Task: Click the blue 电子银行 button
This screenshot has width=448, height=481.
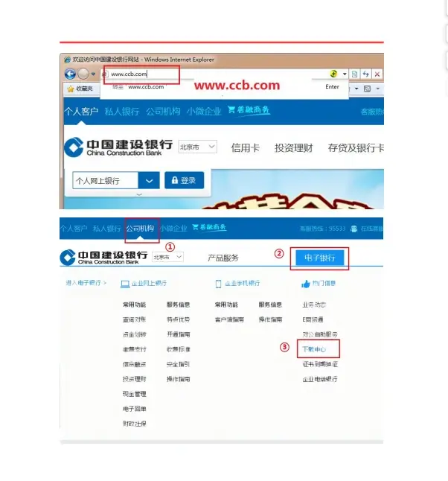Action: pyautogui.click(x=319, y=258)
